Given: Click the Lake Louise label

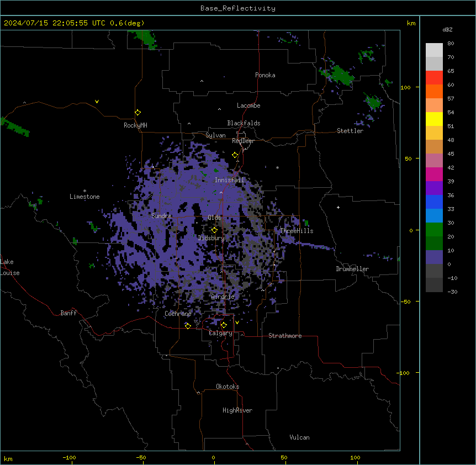Looking at the screenshot, I should click(10, 267).
